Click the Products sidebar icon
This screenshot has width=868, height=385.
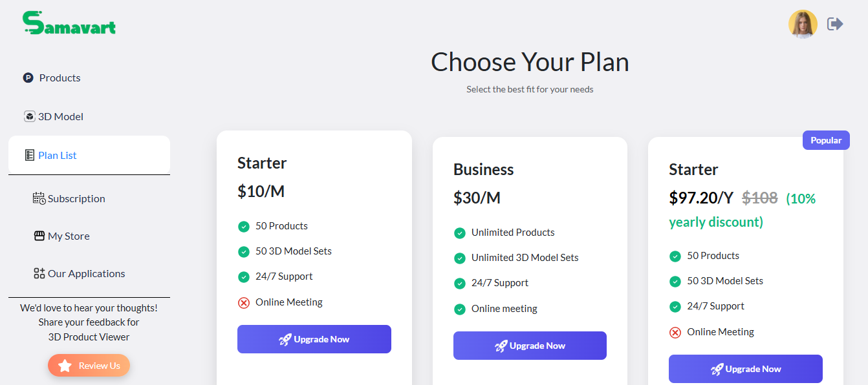(28, 78)
